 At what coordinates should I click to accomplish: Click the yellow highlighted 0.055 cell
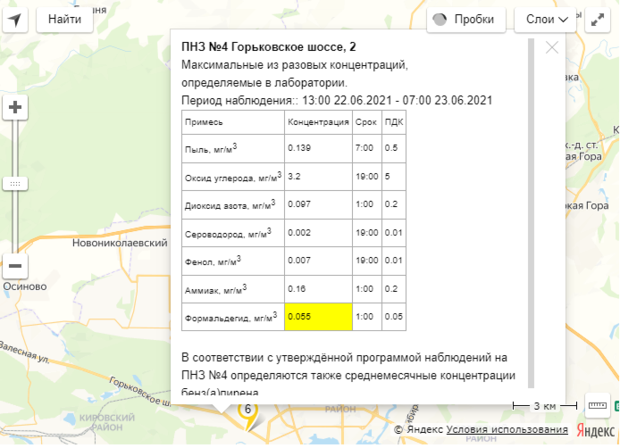[317, 316]
